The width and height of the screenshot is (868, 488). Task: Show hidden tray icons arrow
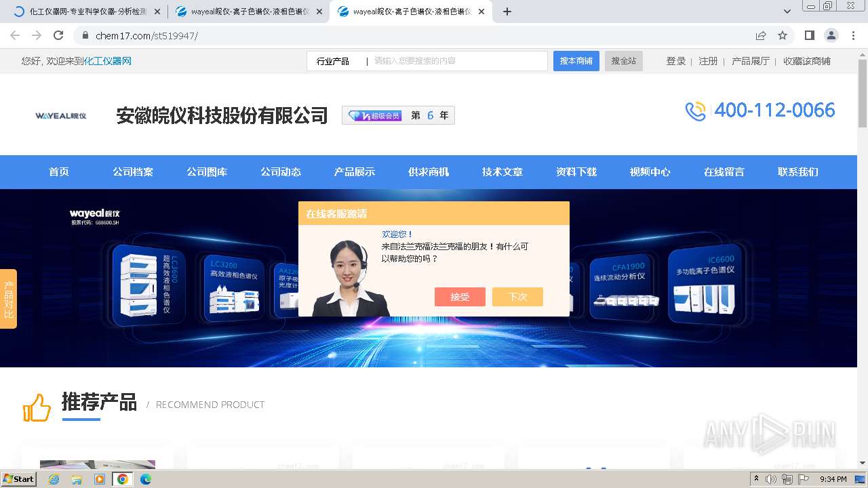(x=756, y=479)
